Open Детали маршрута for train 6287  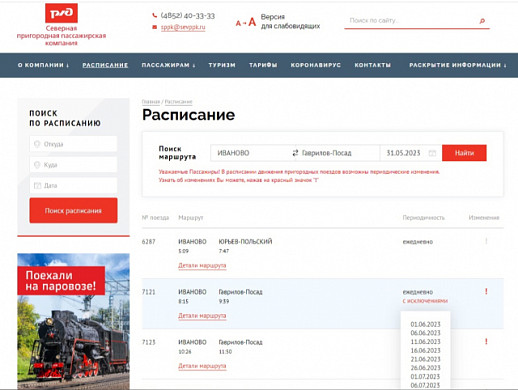(x=202, y=265)
